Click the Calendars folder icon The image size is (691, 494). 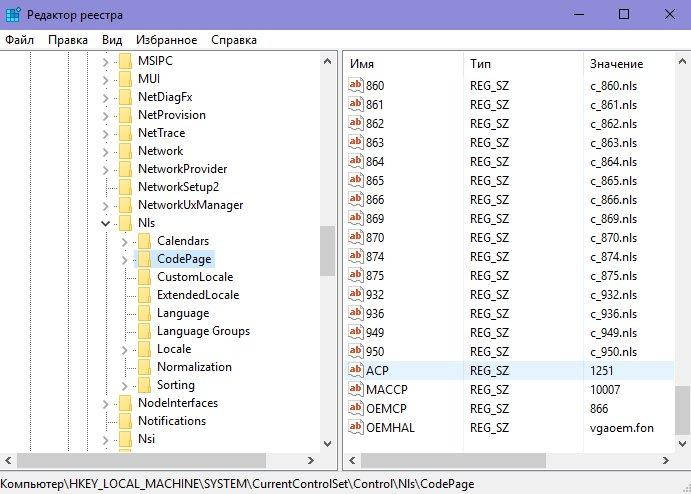pyautogui.click(x=143, y=241)
